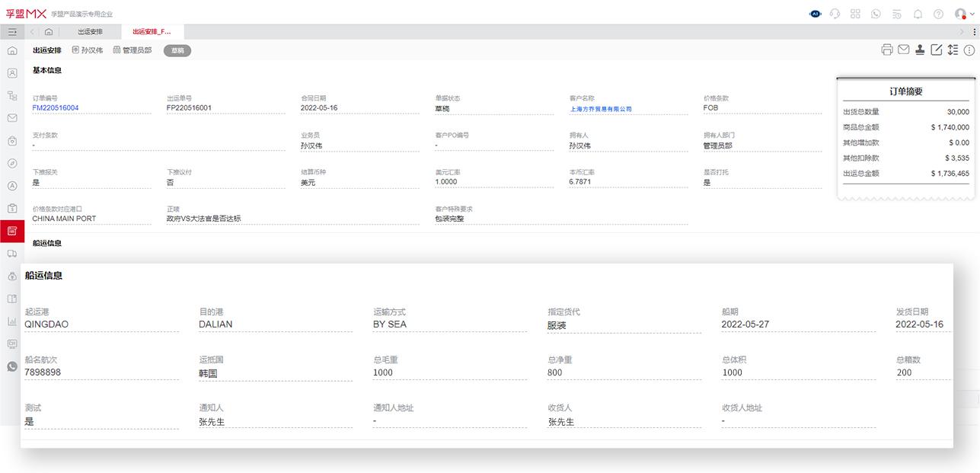The height and width of the screenshot is (473, 980).
Task: Click the 草稿 status badge
Action: coord(177,50)
